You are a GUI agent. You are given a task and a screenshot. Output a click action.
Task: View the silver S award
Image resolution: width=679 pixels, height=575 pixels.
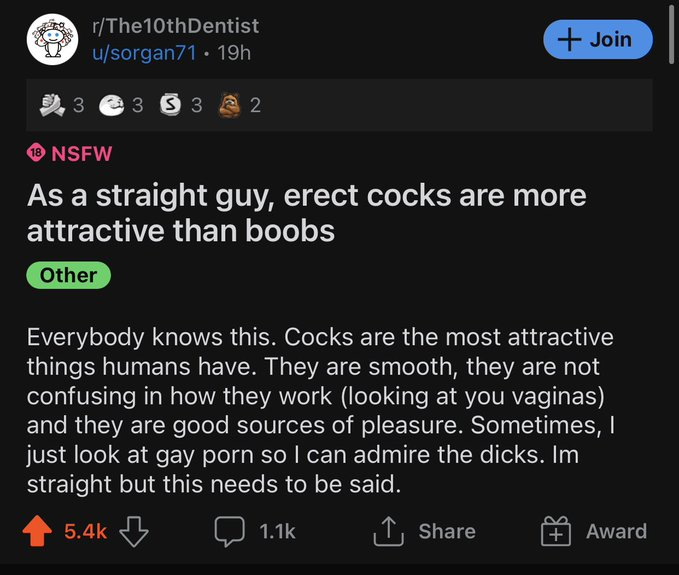[171, 105]
